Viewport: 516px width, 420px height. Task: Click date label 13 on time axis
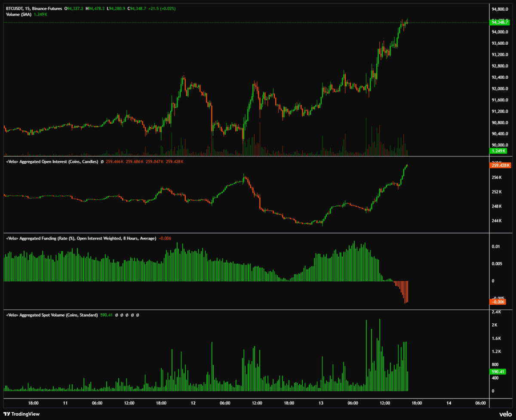click(x=321, y=403)
